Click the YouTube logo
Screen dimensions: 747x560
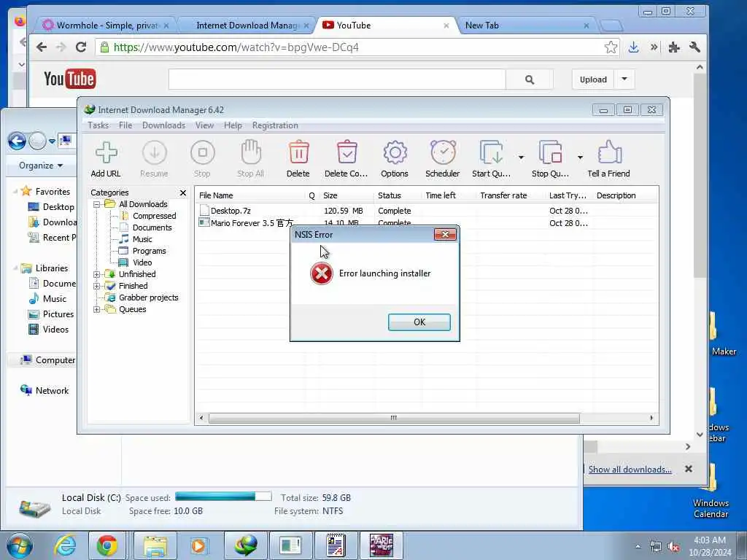69,79
